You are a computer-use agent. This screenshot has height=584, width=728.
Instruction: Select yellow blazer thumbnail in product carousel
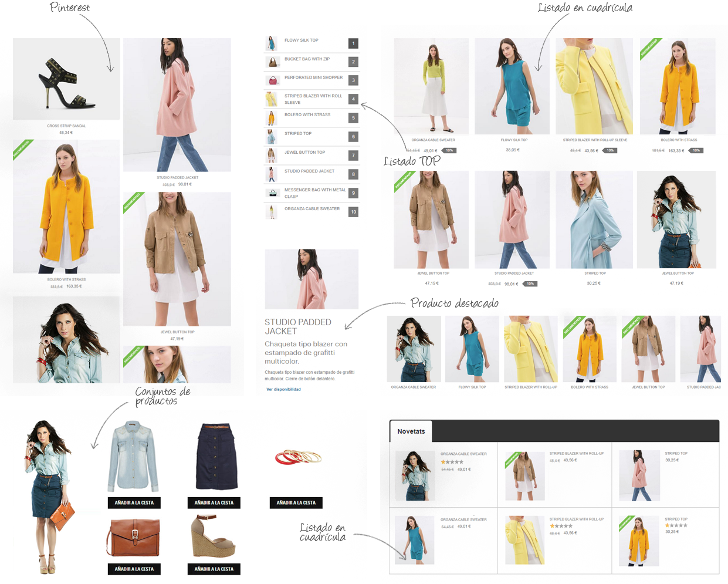tap(531, 349)
